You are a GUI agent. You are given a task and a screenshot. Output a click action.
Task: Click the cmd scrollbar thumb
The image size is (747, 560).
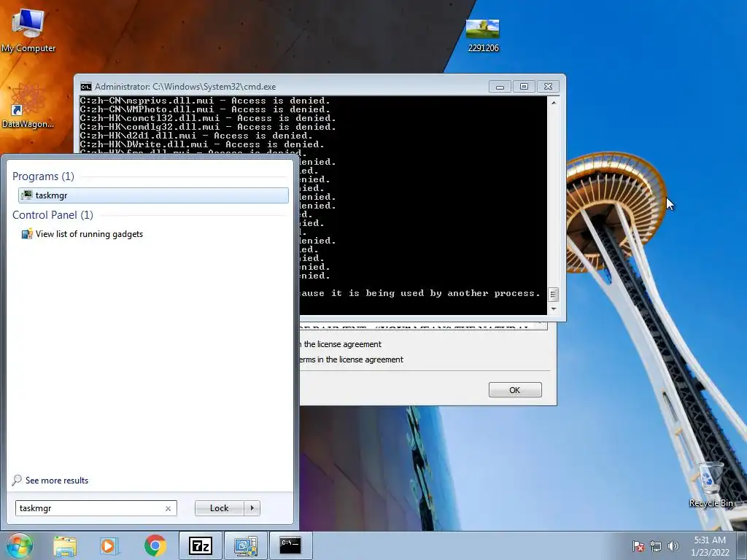coord(553,295)
